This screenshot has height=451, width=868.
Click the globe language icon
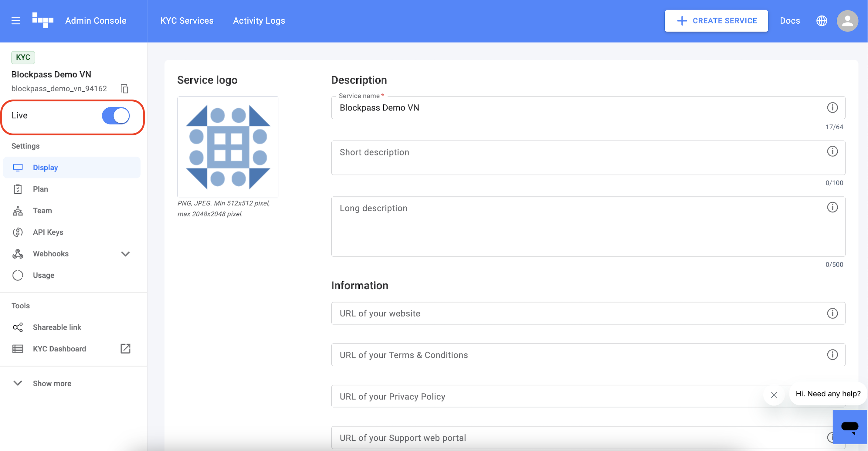click(x=822, y=21)
